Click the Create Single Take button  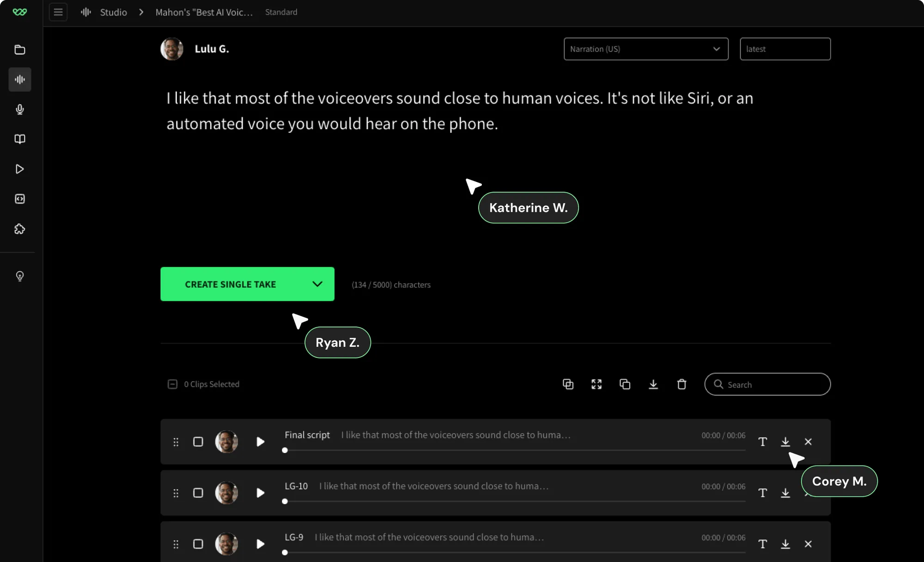[230, 284]
